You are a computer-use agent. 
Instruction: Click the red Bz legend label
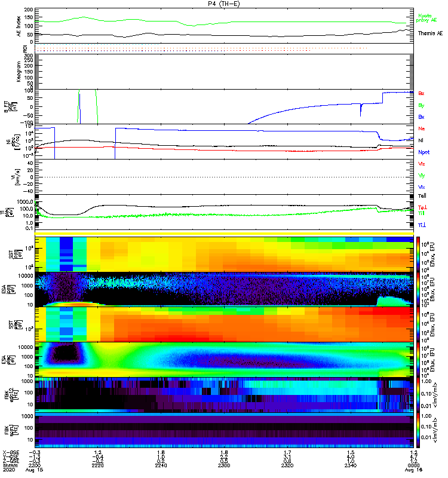[421, 94]
